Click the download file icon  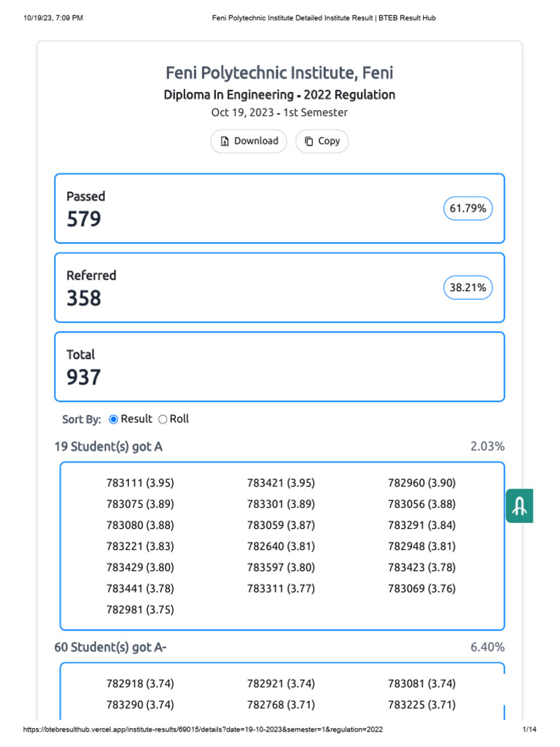pos(225,142)
